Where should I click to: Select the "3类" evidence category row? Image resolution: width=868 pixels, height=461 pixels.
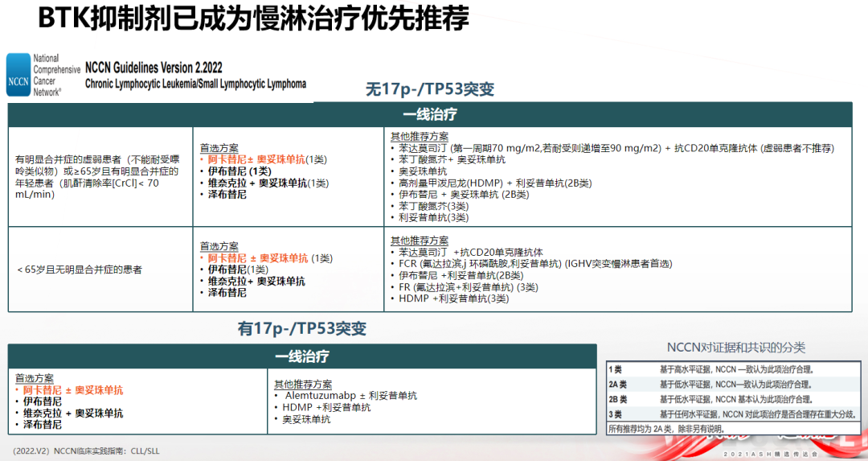pos(735,414)
